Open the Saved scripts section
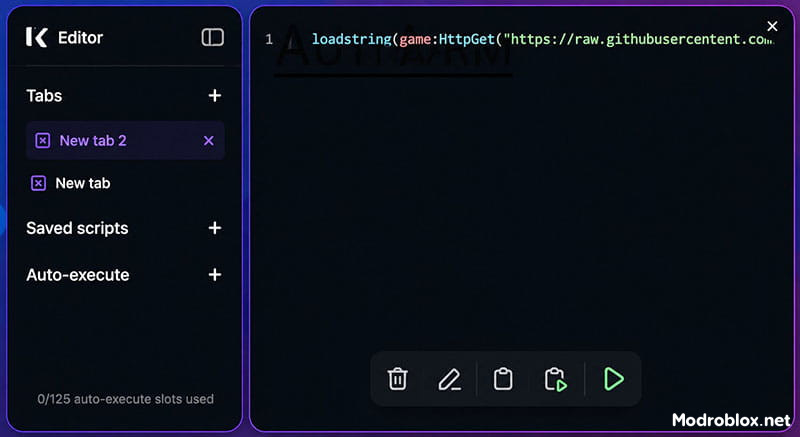800x437 pixels. pyautogui.click(x=78, y=228)
